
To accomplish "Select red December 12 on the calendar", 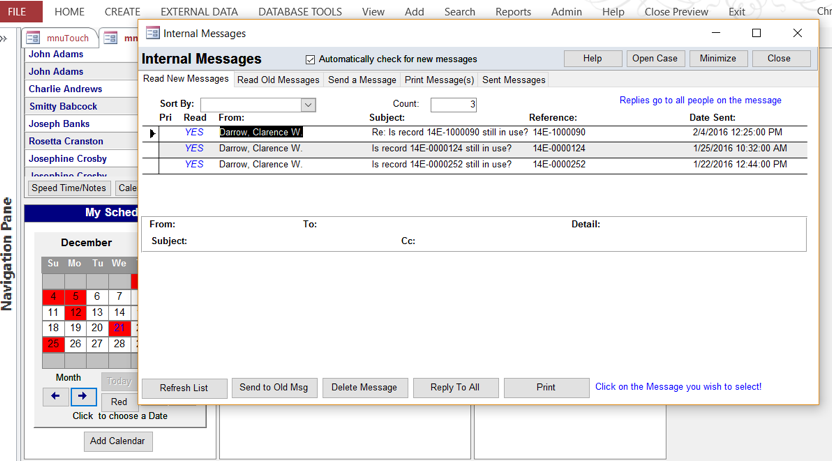I will 75,313.
